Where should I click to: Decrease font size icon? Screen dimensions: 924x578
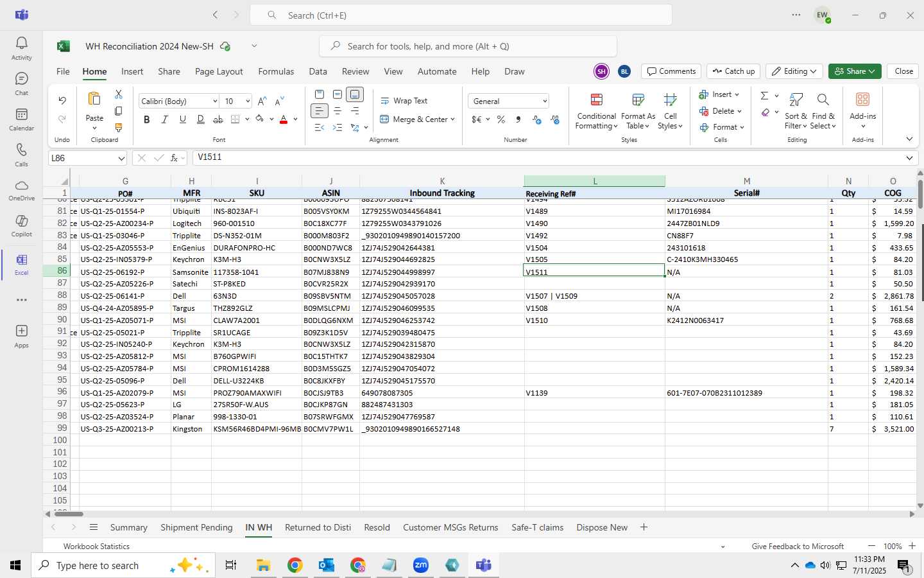[x=279, y=101]
